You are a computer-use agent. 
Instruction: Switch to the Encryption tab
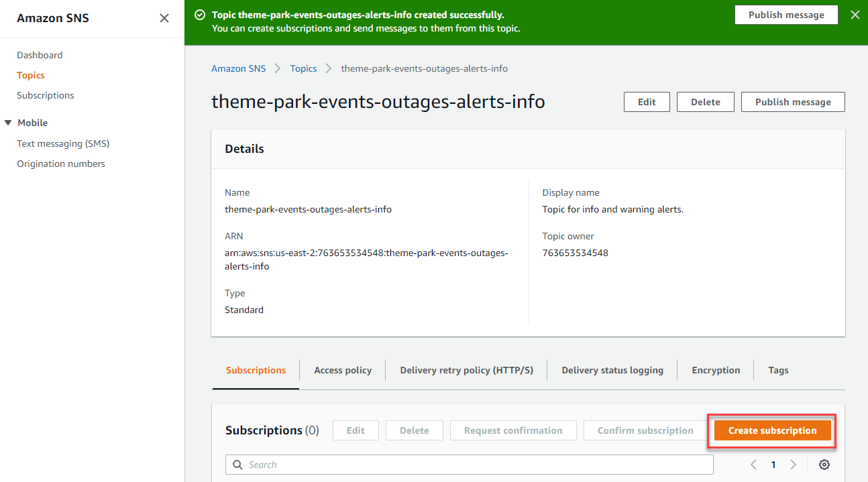pyautogui.click(x=716, y=370)
